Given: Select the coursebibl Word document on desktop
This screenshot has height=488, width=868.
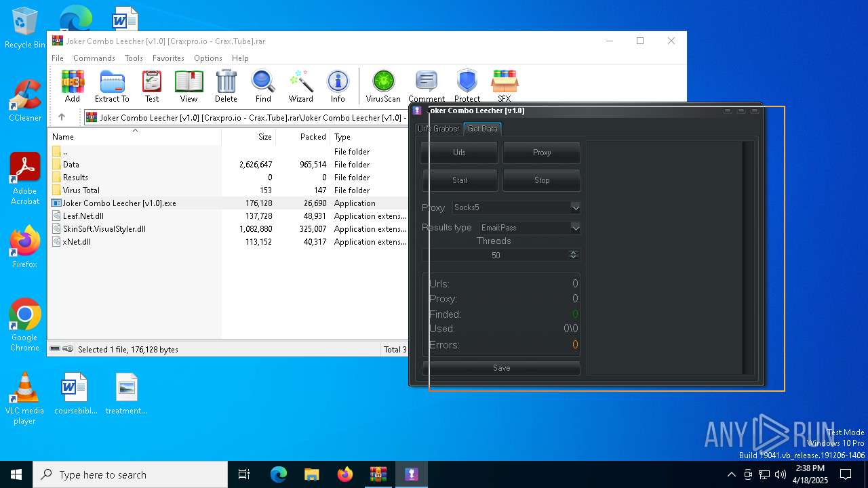Looking at the screenshot, I should 75,394.
